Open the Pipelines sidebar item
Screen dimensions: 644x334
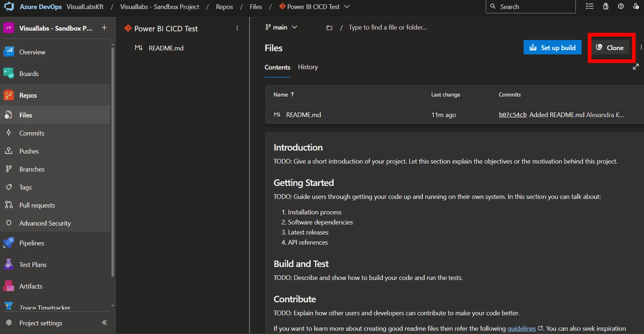55,243
